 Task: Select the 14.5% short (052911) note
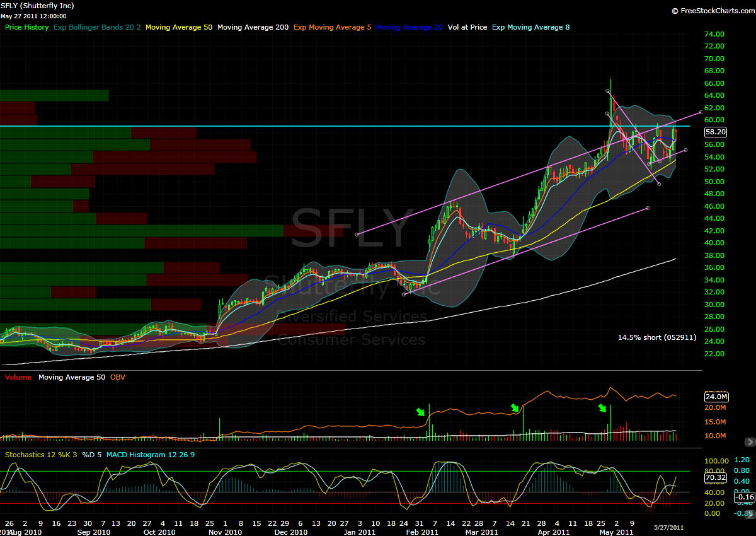(657, 337)
